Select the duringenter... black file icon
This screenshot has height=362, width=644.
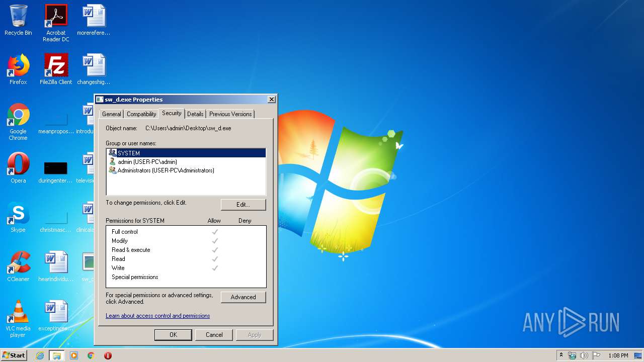tap(56, 171)
